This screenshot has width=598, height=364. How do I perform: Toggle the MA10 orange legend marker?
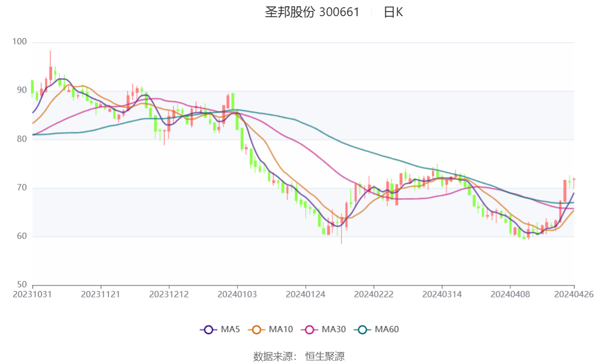click(256, 330)
